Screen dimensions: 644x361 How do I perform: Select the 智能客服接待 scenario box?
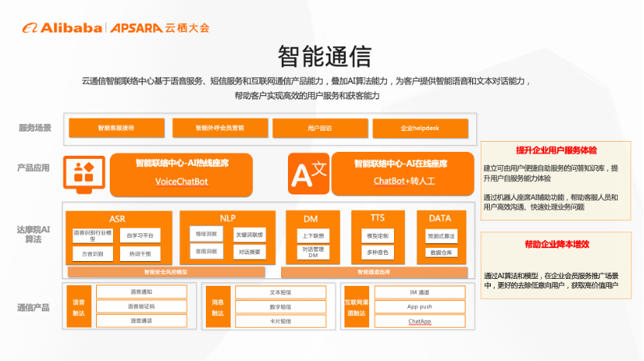[x=116, y=128]
